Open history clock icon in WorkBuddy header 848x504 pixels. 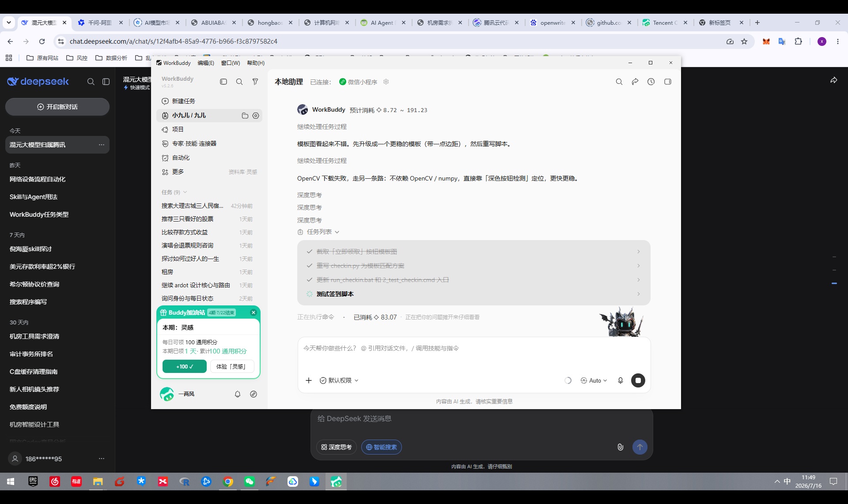[651, 82]
